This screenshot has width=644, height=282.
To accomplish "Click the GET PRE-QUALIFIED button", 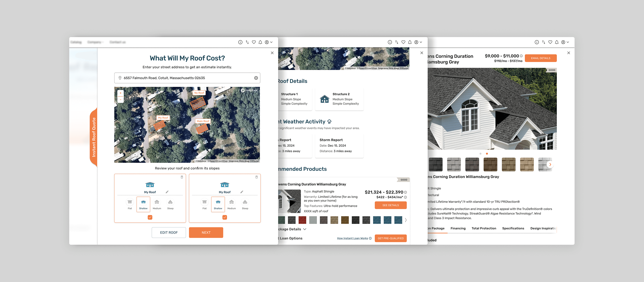I will click(x=390, y=238).
